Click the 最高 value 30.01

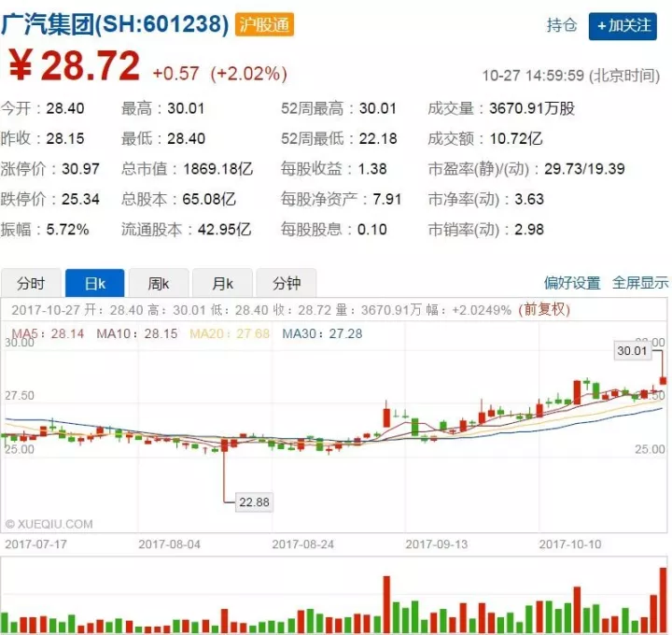coord(186,108)
